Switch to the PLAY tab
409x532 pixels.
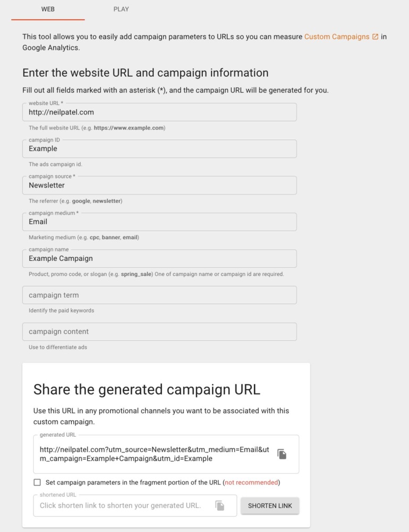pyautogui.click(x=121, y=9)
